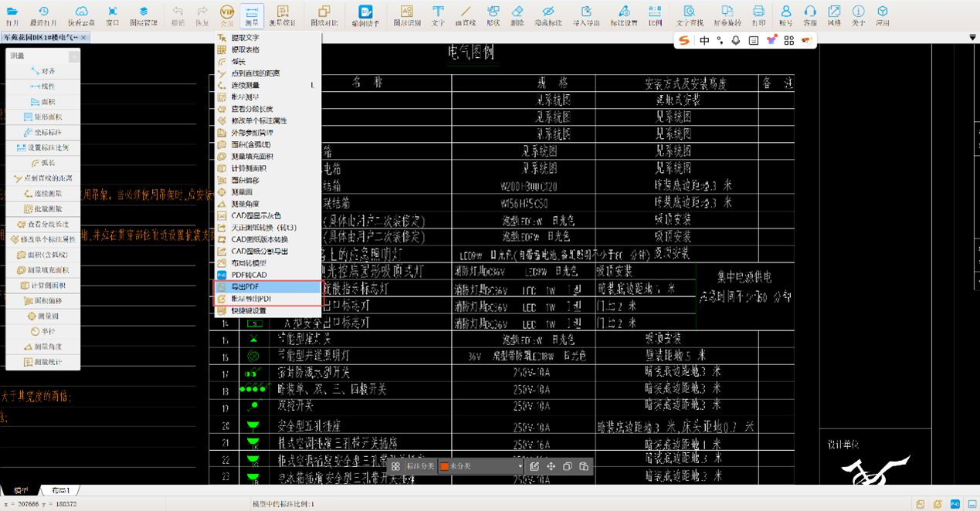Screen dimensions: 980x511
Task: Toggle Sogou 中 Chinese input mode
Action: (704, 41)
